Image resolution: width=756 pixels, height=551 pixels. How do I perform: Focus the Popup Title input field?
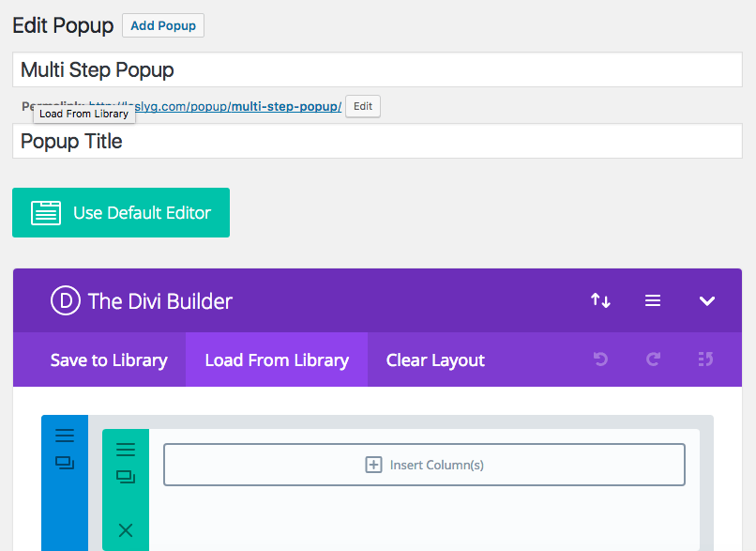[377, 141]
